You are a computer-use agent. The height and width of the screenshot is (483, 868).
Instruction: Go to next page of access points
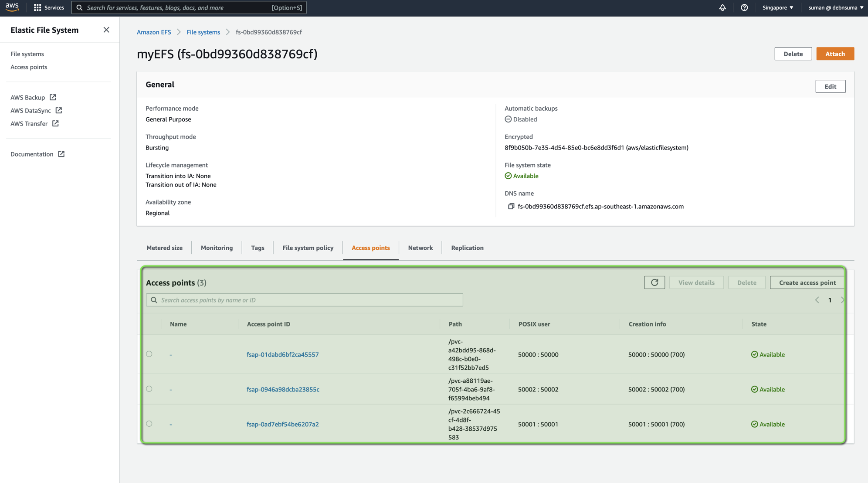pyautogui.click(x=842, y=300)
